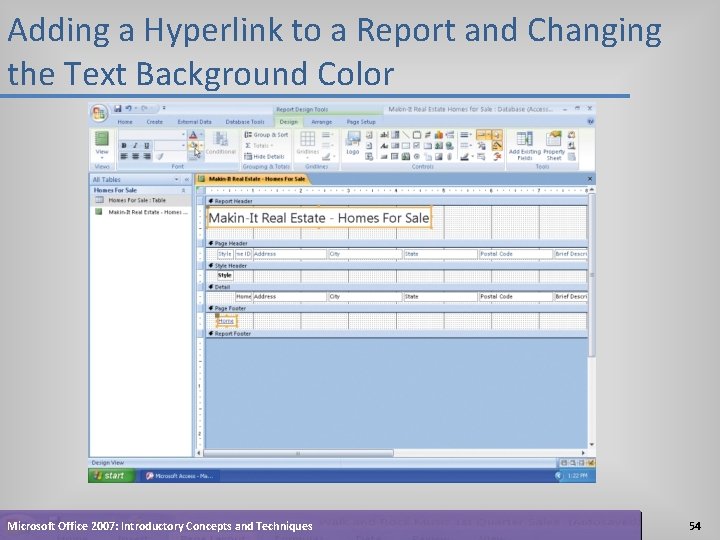
Task: Click the Office Button orb
Action: click(99, 113)
